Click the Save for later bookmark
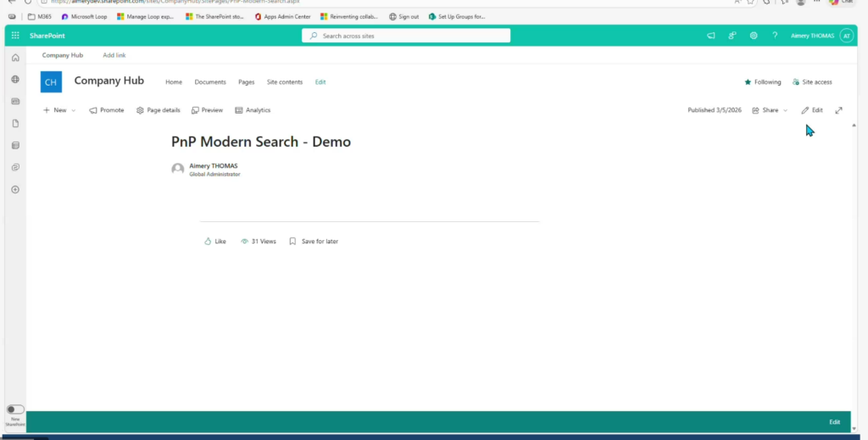This screenshot has width=868, height=440. click(314, 242)
